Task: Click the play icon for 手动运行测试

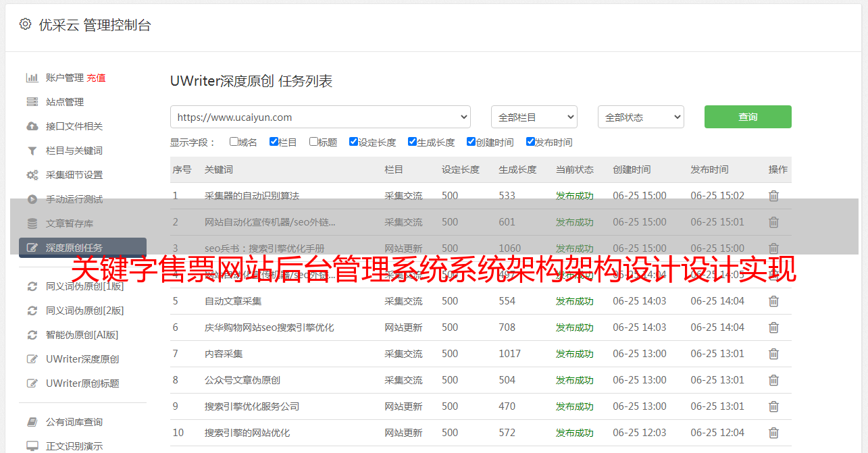Action: (x=32, y=199)
